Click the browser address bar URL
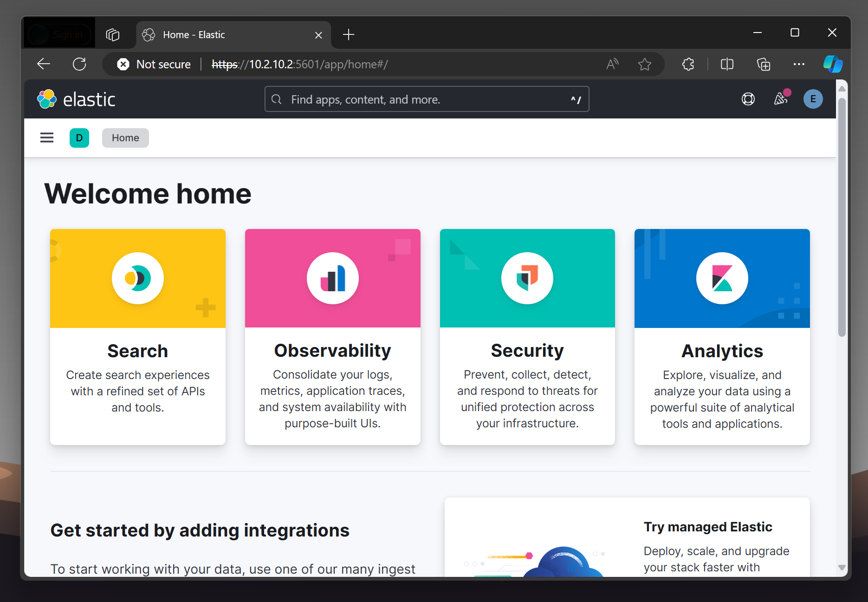Image resolution: width=868 pixels, height=602 pixels. [x=300, y=64]
